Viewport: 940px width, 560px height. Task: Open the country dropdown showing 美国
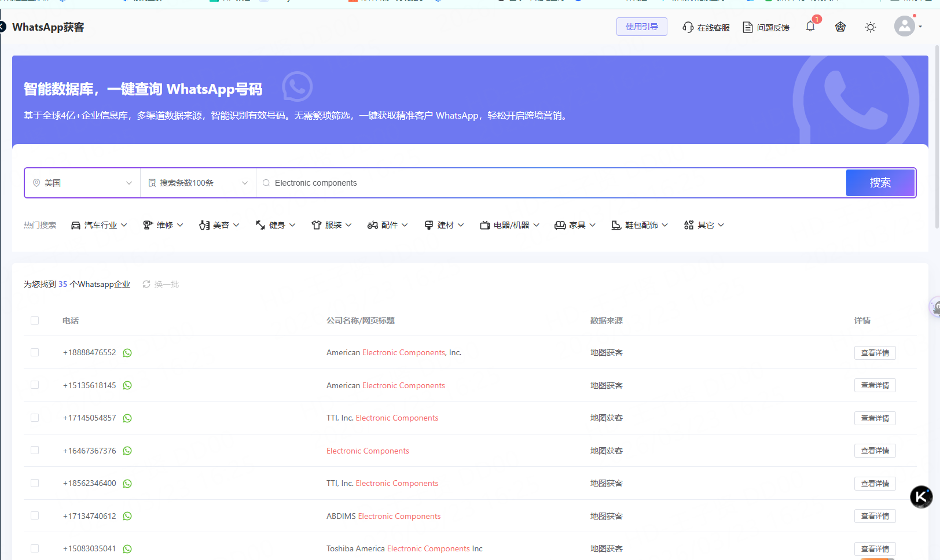tap(82, 183)
